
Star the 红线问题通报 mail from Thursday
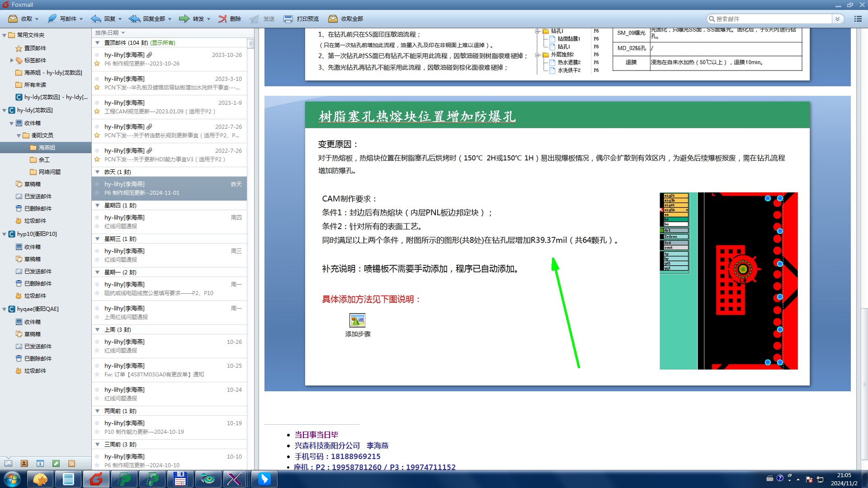pyautogui.click(x=97, y=226)
